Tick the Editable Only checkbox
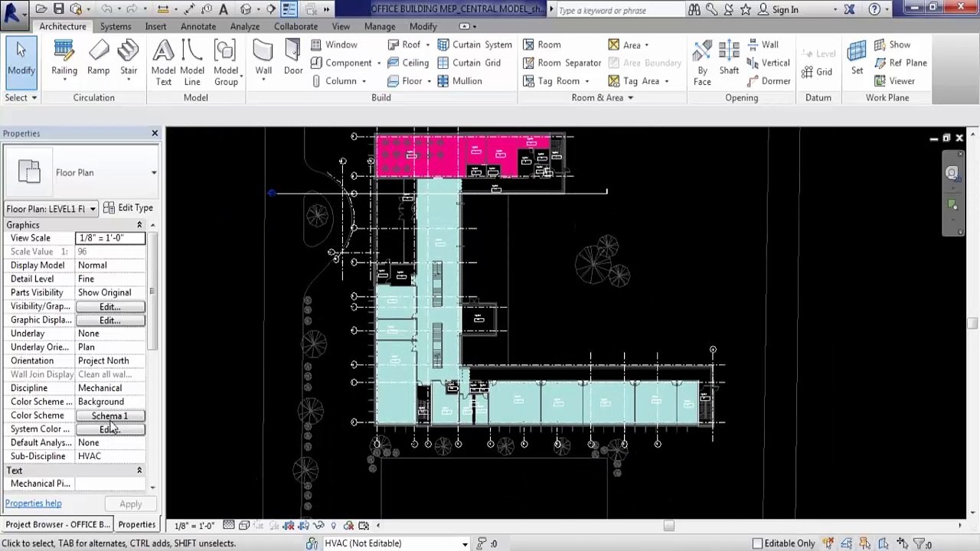Viewport: 980px width, 551px height. click(757, 543)
